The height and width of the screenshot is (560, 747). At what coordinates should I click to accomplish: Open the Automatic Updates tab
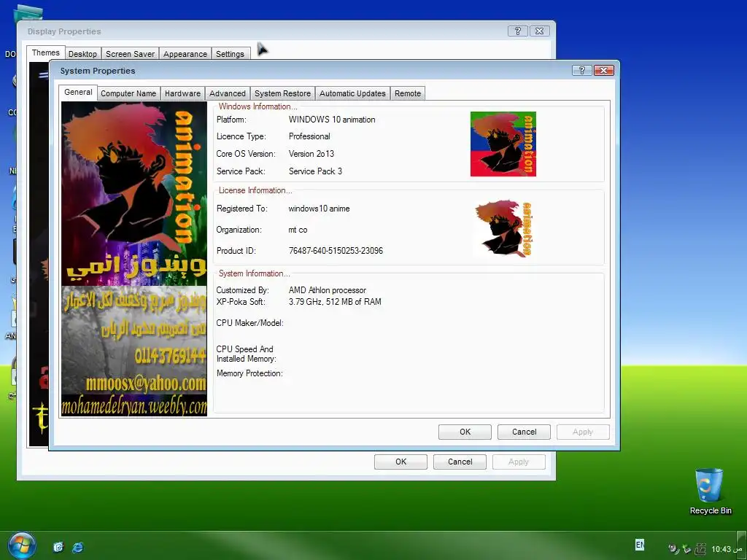pos(352,93)
